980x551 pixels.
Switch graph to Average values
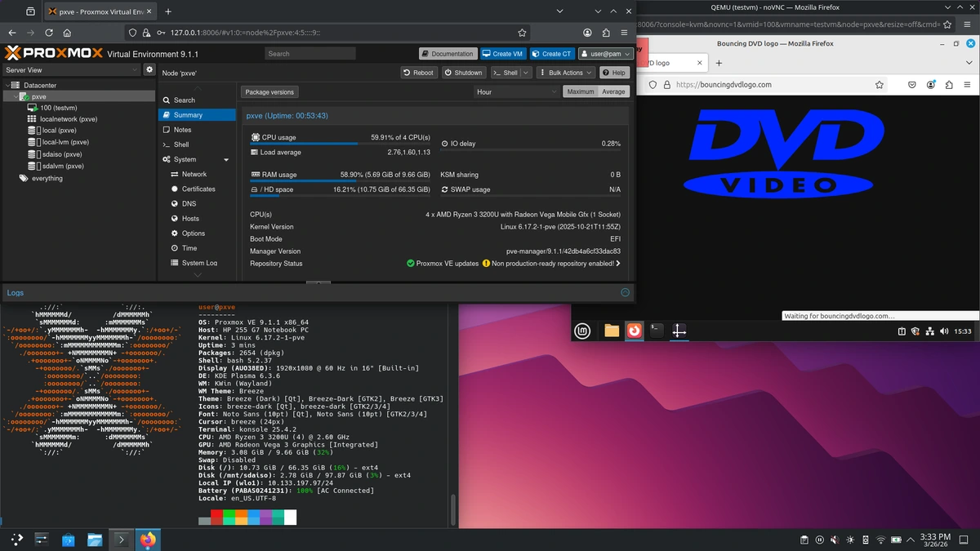613,92
